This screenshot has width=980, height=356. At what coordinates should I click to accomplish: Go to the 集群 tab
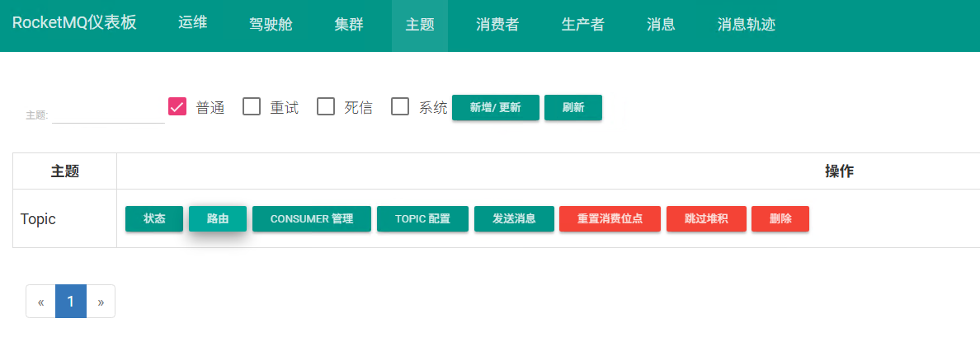point(348,25)
